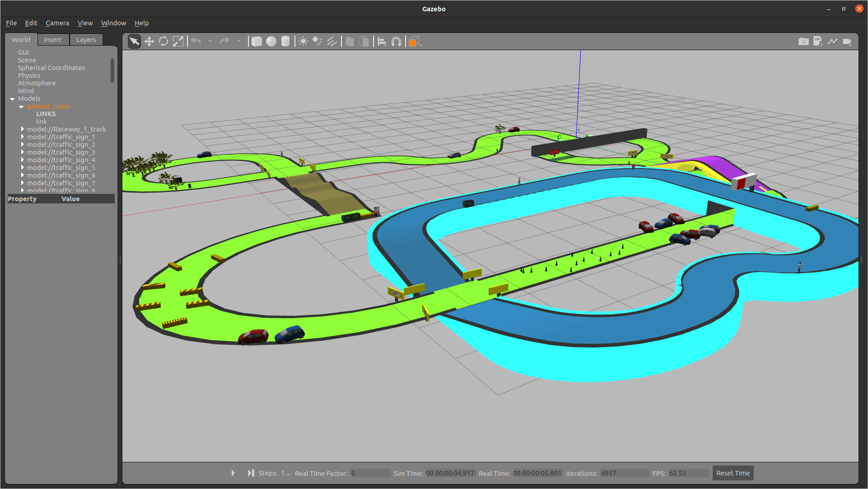Viewport: 868px width, 489px height.
Task: Click the world tree vertical scrollbar
Action: (x=112, y=71)
